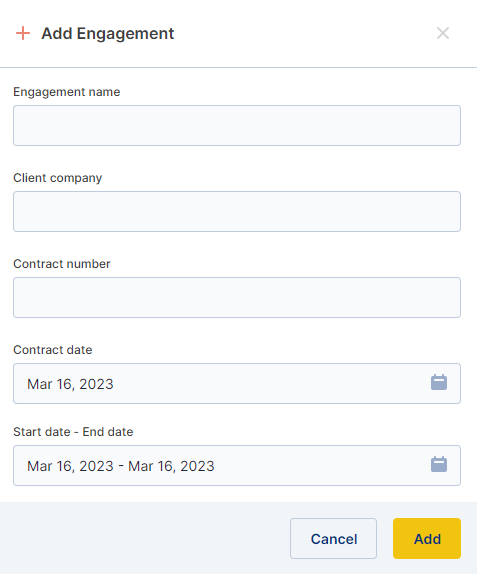Click the Engagement name label
The height and width of the screenshot is (574, 477).
67,92
